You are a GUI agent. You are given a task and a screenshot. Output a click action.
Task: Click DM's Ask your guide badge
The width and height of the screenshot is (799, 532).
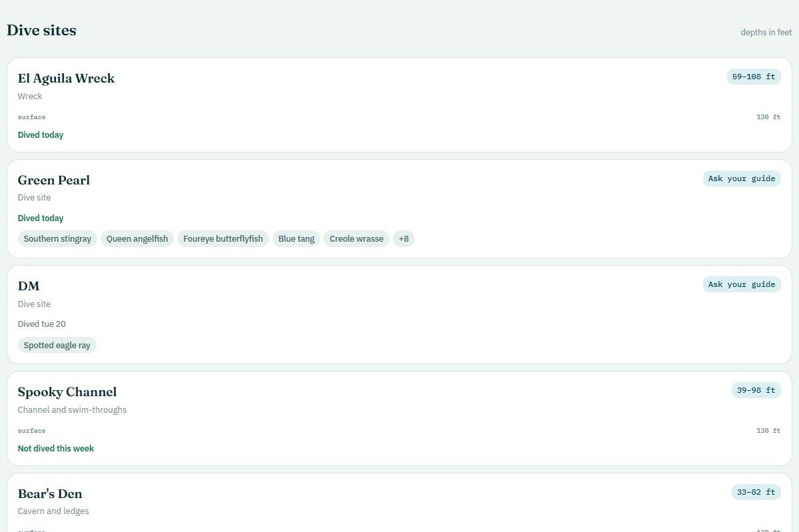[x=742, y=284]
